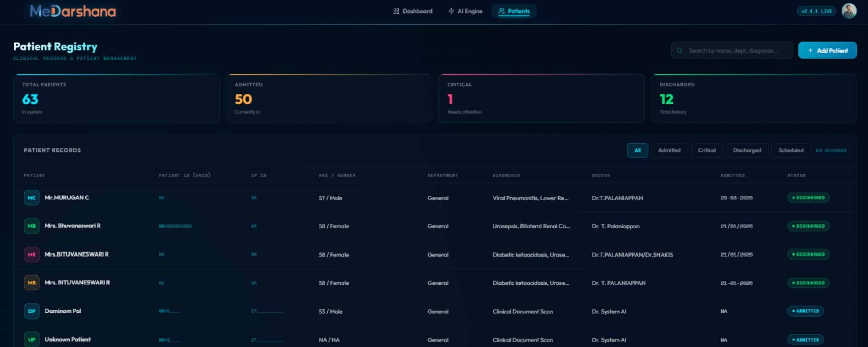The height and width of the screenshot is (347, 868).
Task: Switch to the AI Engine tab
Action: 465,11
